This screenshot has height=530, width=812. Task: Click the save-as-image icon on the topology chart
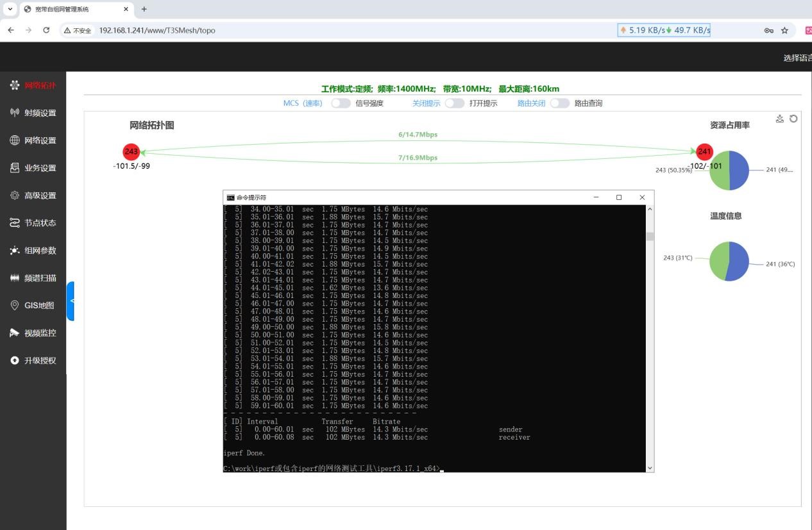780,119
